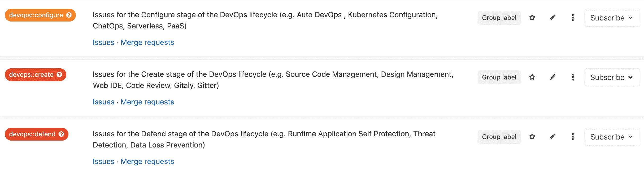
Task: Star the devops::create label
Action: point(532,77)
